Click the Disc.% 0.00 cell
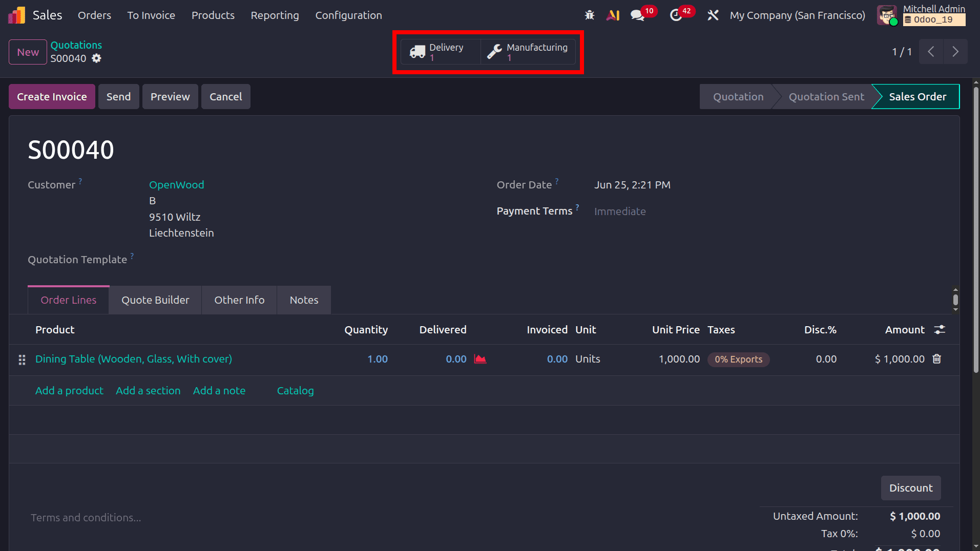The height and width of the screenshot is (551, 980). point(826,359)
